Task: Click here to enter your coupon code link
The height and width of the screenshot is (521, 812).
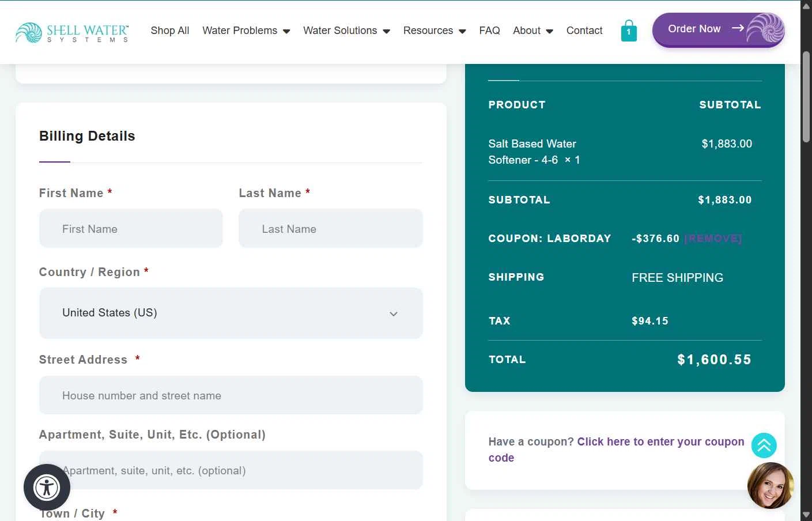Action: [x=616, y=450]
